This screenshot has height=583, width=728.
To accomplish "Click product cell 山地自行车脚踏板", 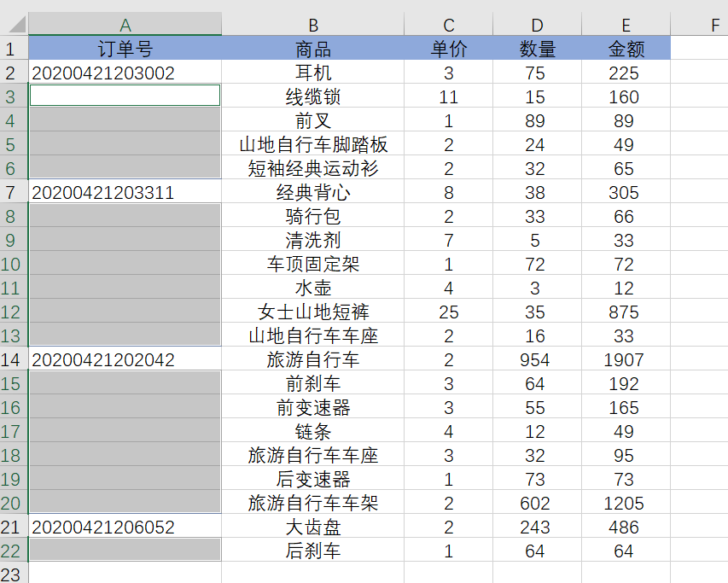I will tap(313, 144).
